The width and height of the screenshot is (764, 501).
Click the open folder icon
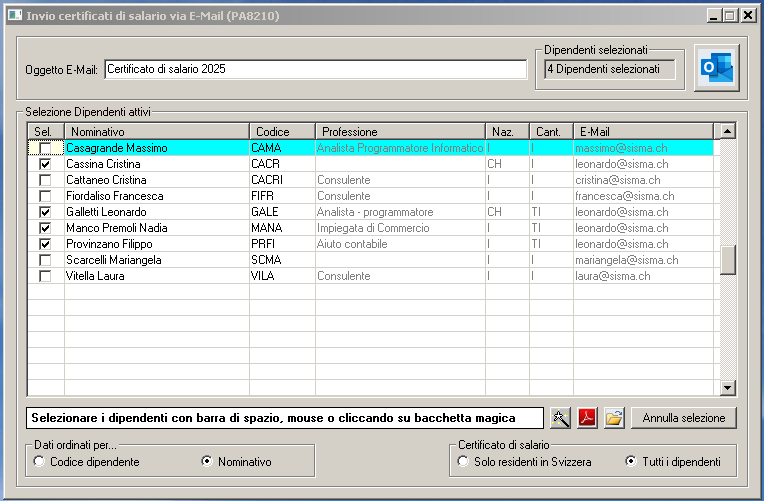coord(614,418)
